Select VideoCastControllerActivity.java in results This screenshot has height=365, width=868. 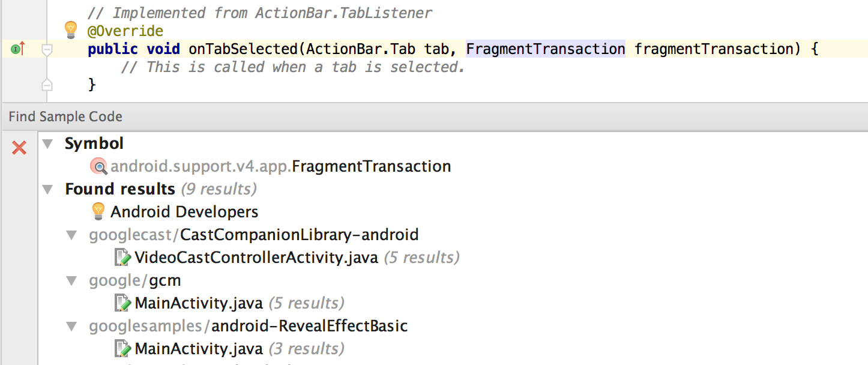tap(256, 258)
